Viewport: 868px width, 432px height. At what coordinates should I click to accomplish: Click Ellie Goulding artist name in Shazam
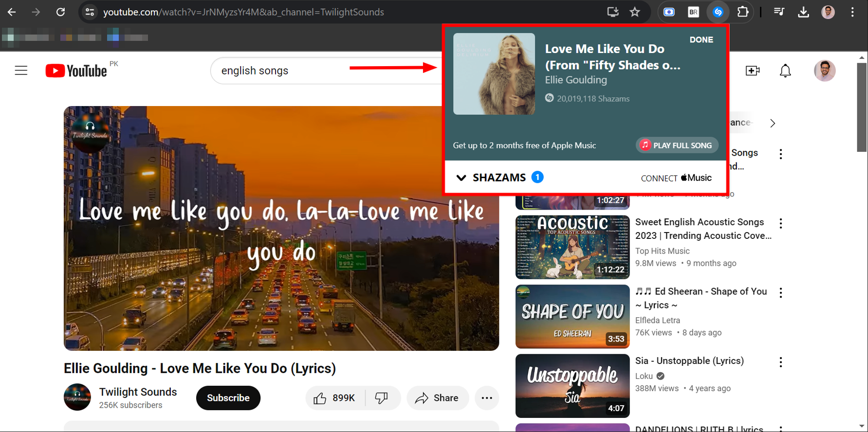tap(576, 80)
